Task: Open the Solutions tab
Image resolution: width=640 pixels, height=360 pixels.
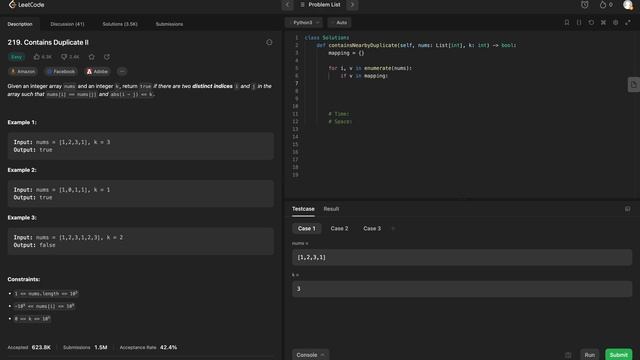Action: (120, 24)
